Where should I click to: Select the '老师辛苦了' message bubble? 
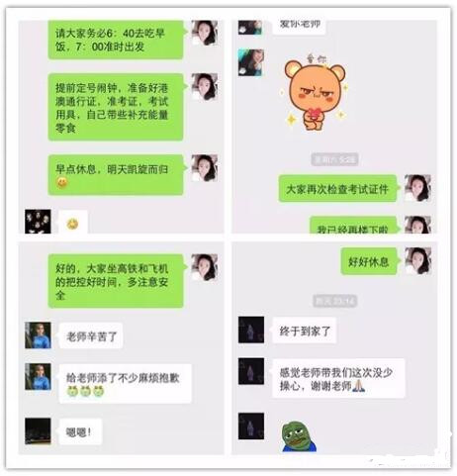pyautogui.click(x=91, y=336)
